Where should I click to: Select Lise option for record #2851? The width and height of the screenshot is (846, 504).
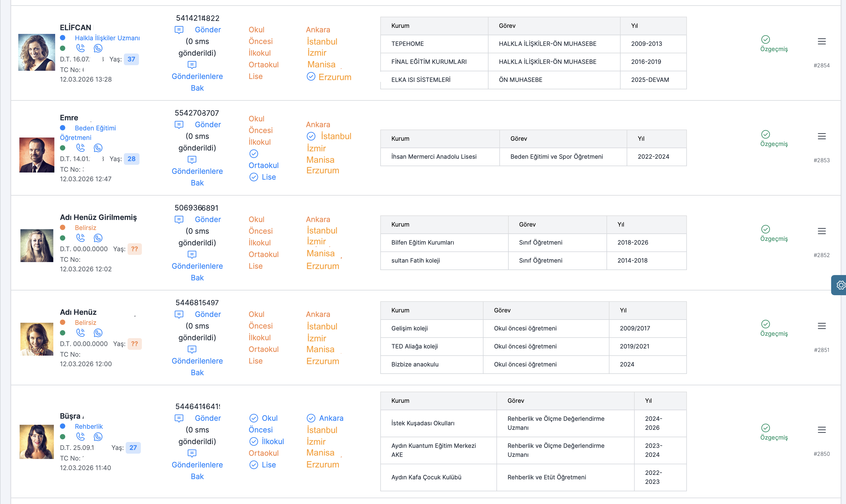coord(255,361)
